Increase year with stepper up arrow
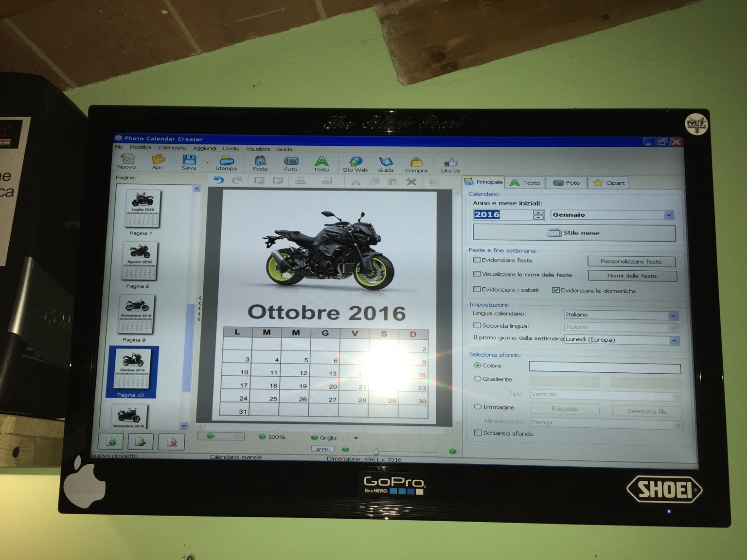747x560 pixels. 538,212
